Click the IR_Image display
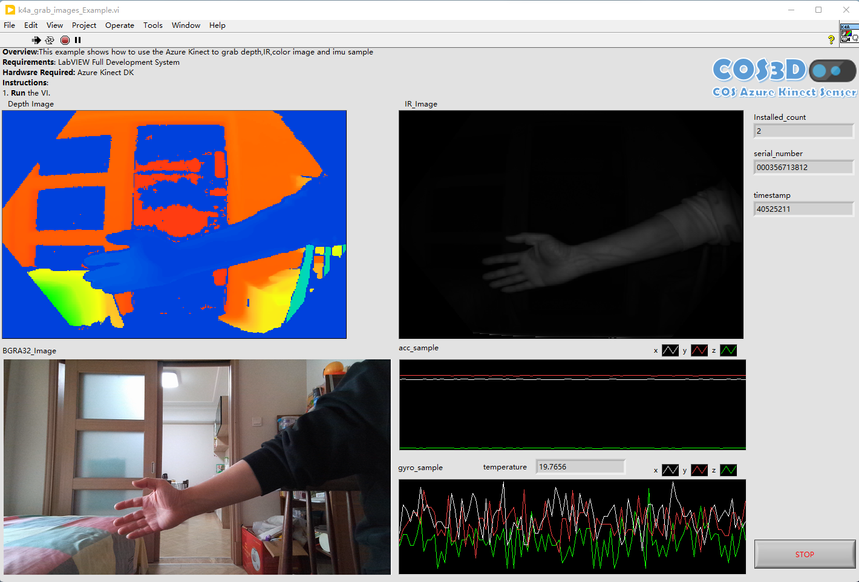The image size is (859, 582). tap(571, 225)
